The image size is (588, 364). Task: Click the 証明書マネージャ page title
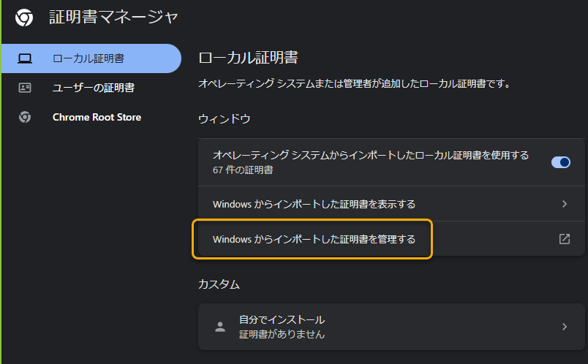113,17
